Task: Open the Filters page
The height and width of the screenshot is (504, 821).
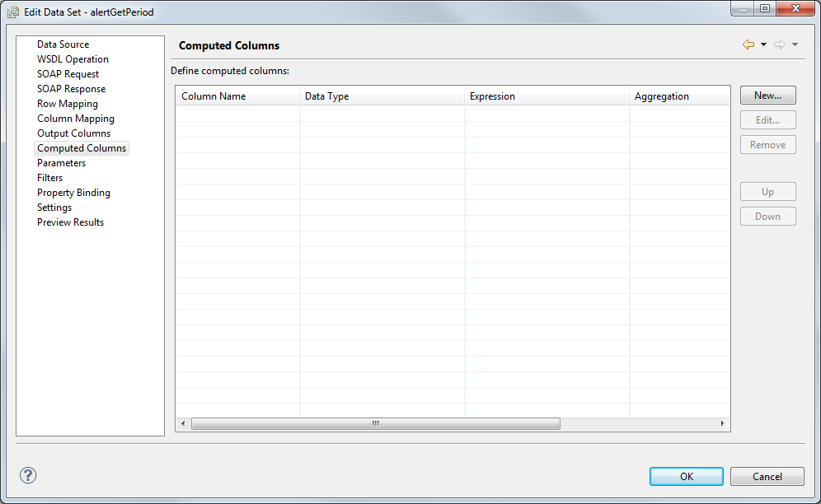Action: [49, 178]
